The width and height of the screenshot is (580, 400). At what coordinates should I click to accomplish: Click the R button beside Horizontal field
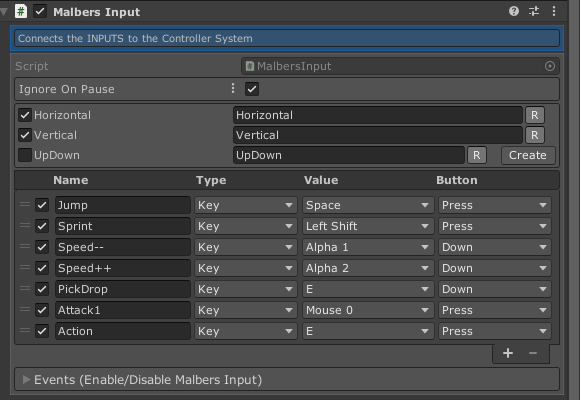(x=535, y=115)
